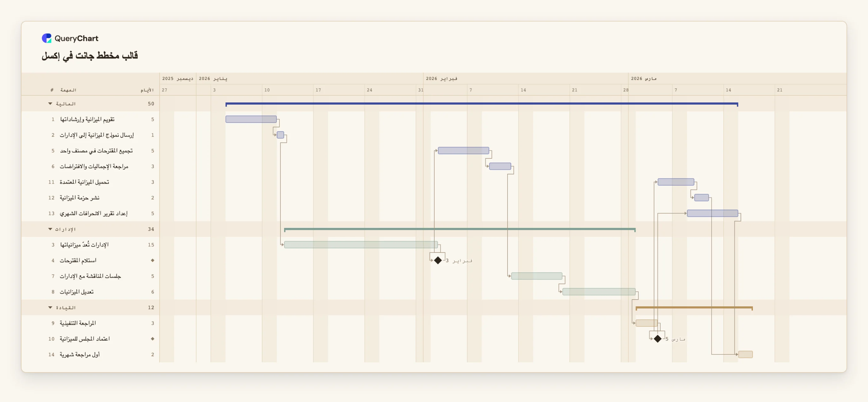
Task: Select task name تعديل الميزانيات
Action: click(x=77, y=292)
